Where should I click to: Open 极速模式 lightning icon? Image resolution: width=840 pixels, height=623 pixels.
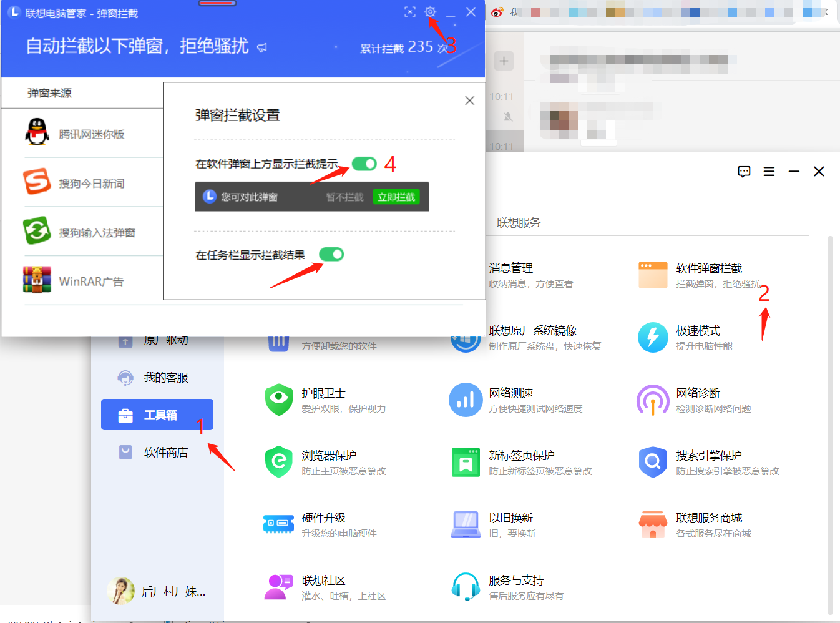(653, 337)
